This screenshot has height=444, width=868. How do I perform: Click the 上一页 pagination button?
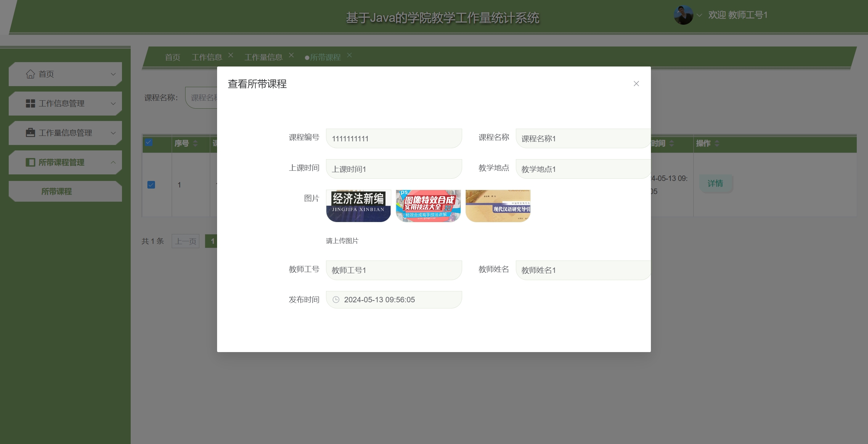tap(186, 241)
